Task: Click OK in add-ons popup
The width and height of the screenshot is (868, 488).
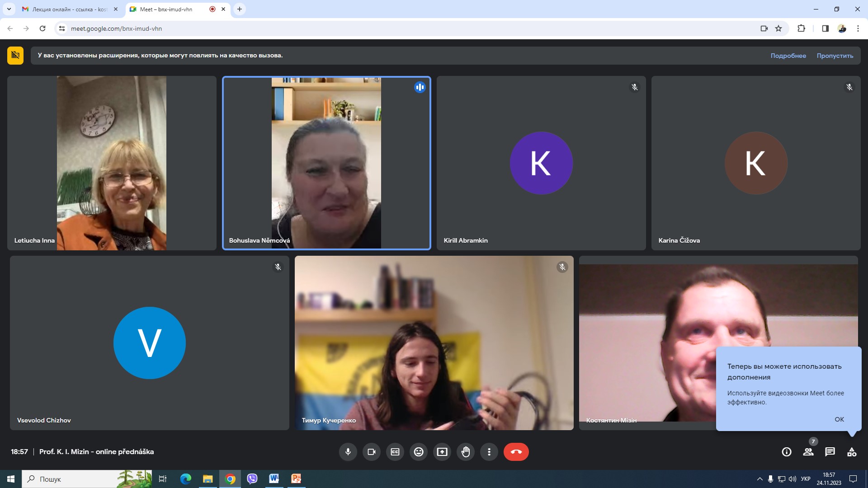Action: [839, 419]
